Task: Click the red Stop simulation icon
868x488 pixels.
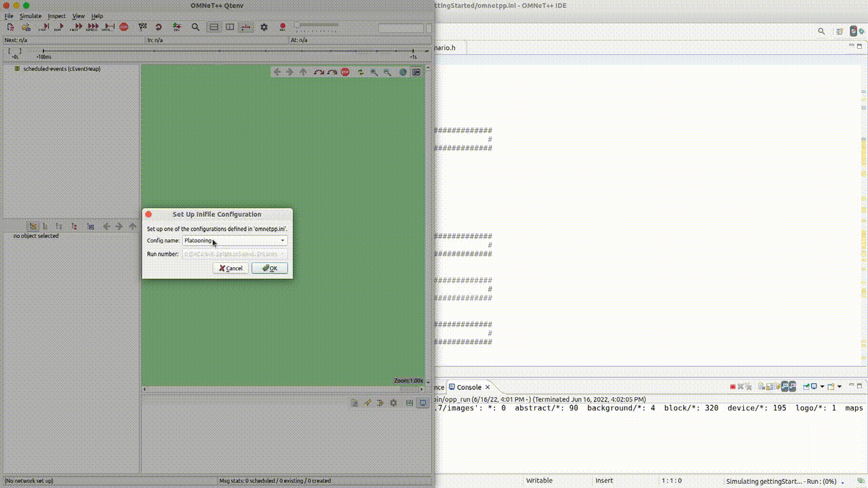Action: (x=123, y=27)
